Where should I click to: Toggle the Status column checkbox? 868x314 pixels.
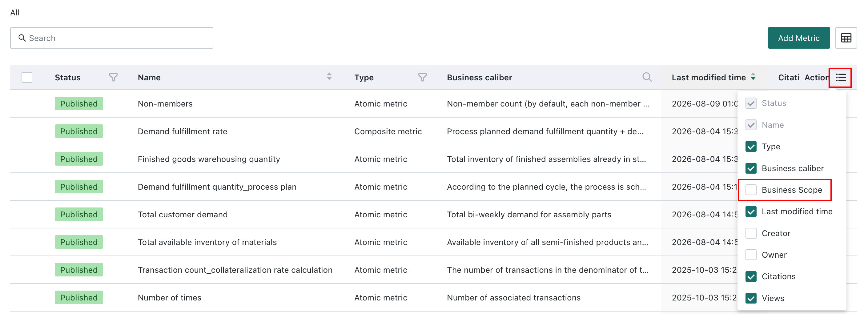click(751, 103)
